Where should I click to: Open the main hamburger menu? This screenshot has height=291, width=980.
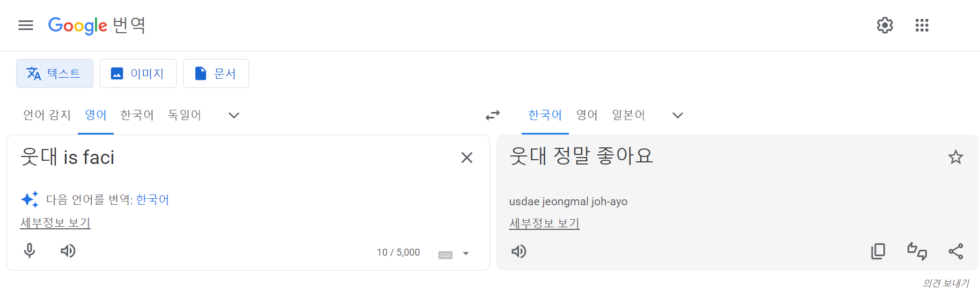point(26,25)
